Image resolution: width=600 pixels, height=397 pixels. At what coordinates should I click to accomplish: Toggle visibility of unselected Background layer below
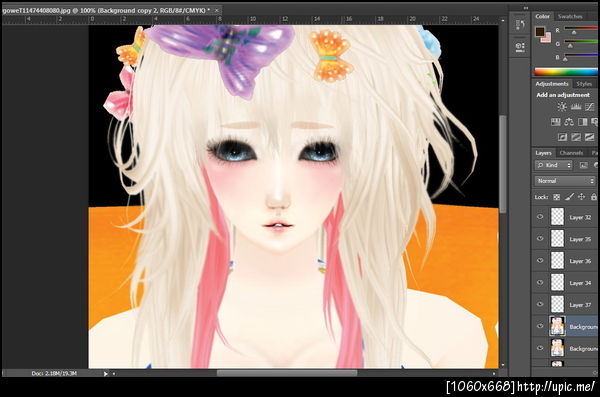pos(540,348)
